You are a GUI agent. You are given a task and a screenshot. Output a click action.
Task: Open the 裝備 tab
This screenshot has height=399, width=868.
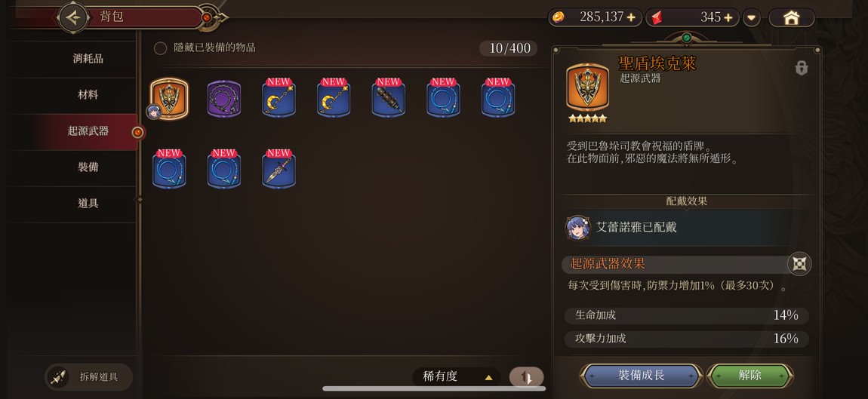(88, 167)
